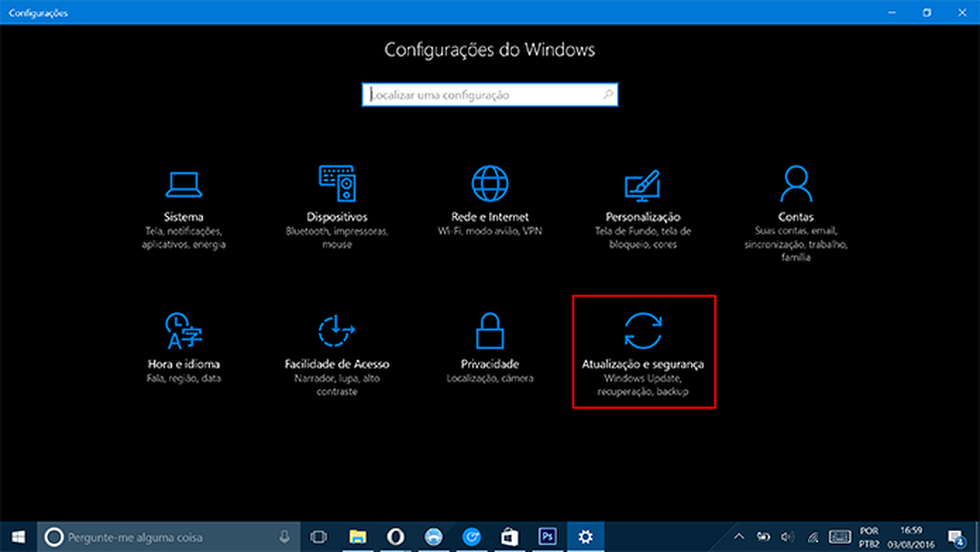Click the 'Localizar uma configuração' search field

[490, 95]
